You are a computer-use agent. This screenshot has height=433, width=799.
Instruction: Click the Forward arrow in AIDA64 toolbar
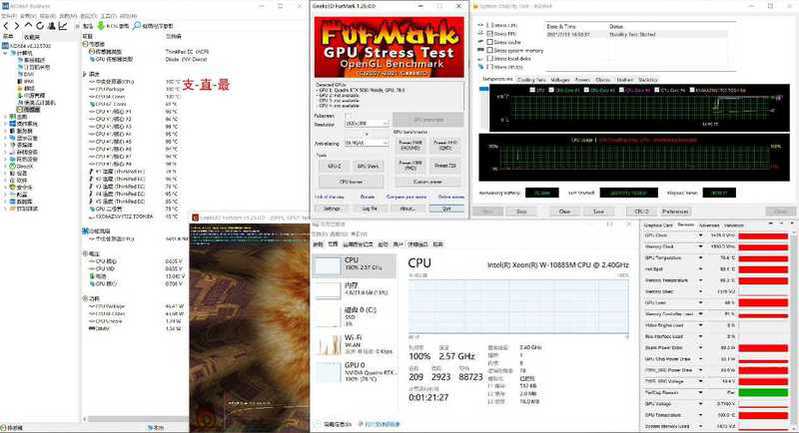[17, 25]
